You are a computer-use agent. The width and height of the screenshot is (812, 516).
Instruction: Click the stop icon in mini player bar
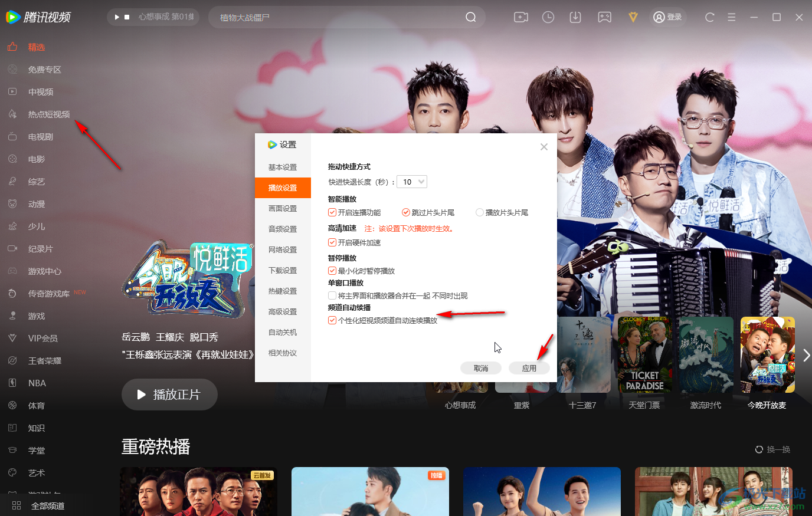coord(127,17)
